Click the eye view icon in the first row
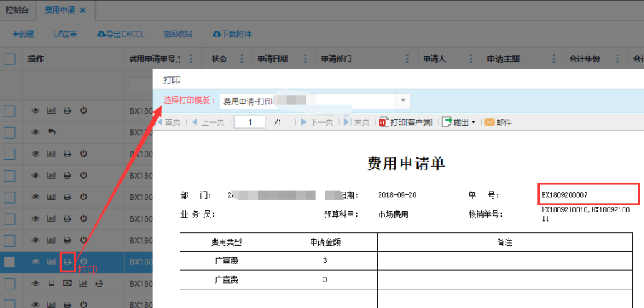The height and width of the screenshot is (308, 644). (35, 111)
